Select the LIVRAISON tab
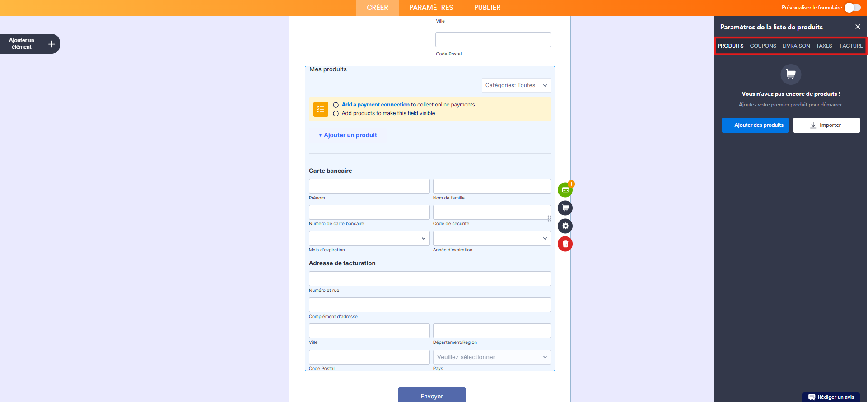 (796, 46)
